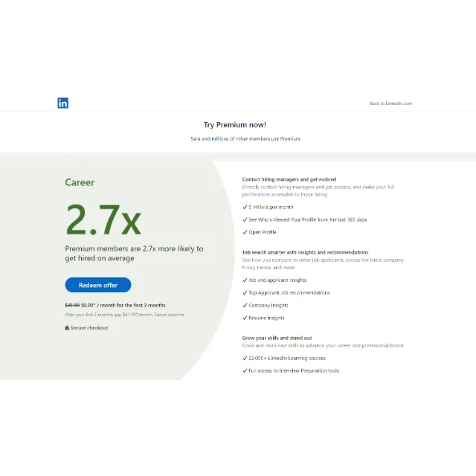Click '5 InMails per month' feature
Screen dimensions: 476x476
coord(271,207)
